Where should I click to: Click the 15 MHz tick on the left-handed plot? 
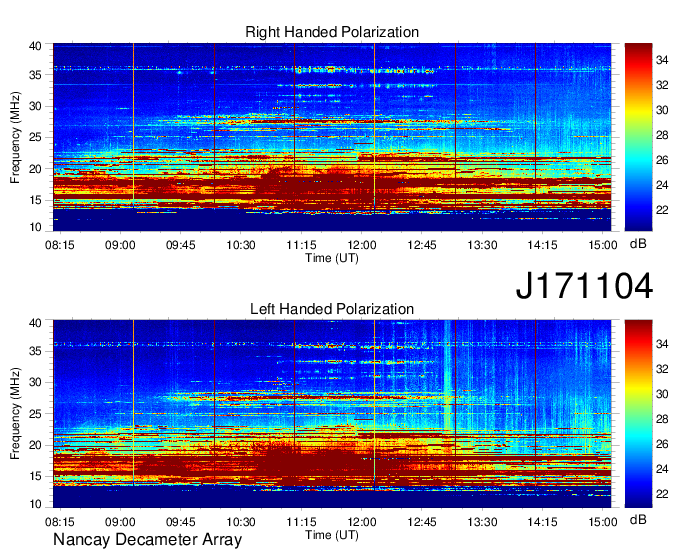pyautogui.click(x=35, y=477)
